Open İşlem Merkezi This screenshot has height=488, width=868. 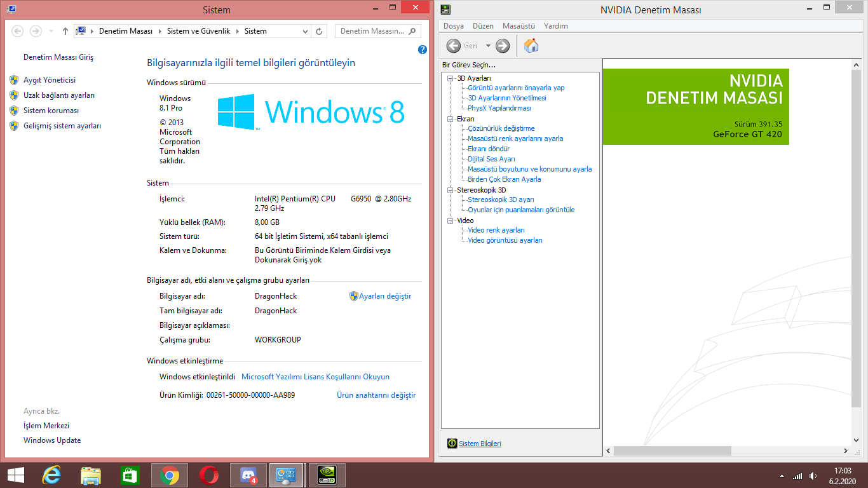coord(46,426)
